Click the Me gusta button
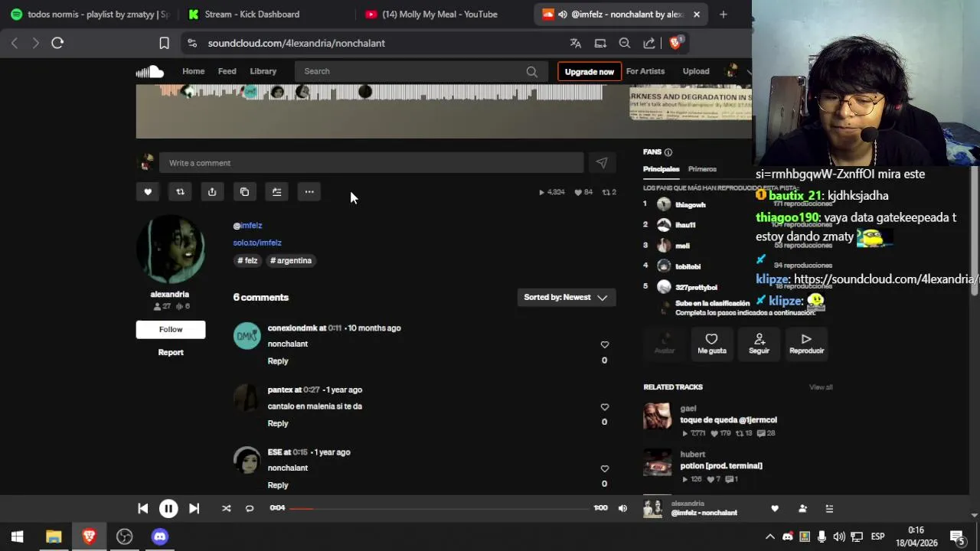This screenshot has width=980, height=551. [x=712, y=343]
